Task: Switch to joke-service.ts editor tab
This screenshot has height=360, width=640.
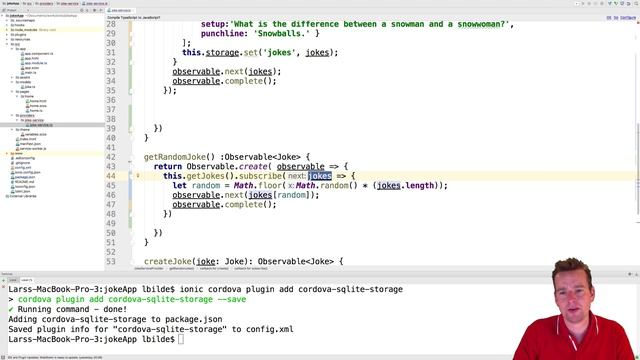Action: click(x=121, y=11)
